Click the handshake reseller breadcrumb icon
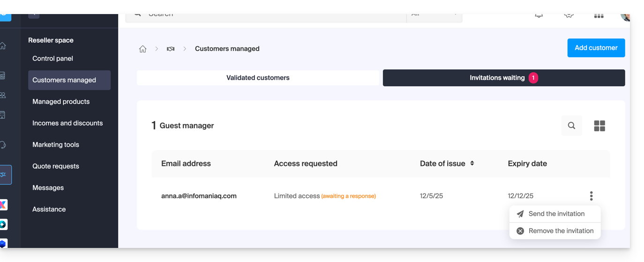 [171, 49]
